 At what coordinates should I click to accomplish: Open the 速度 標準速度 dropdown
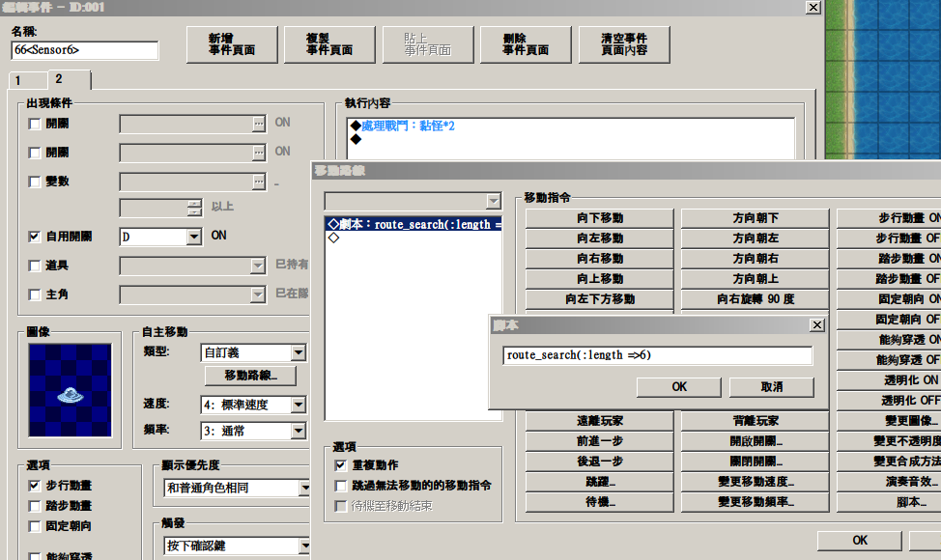pos(299,406)
